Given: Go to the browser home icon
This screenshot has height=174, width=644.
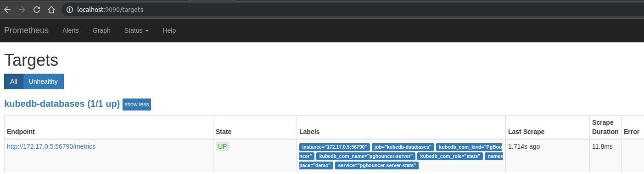Looking at the screenshot, I should [x=51, y=9].
